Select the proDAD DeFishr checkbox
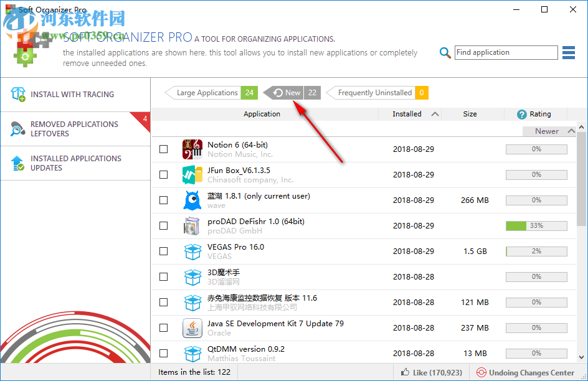588x381 pixels. tap(163, 225)
